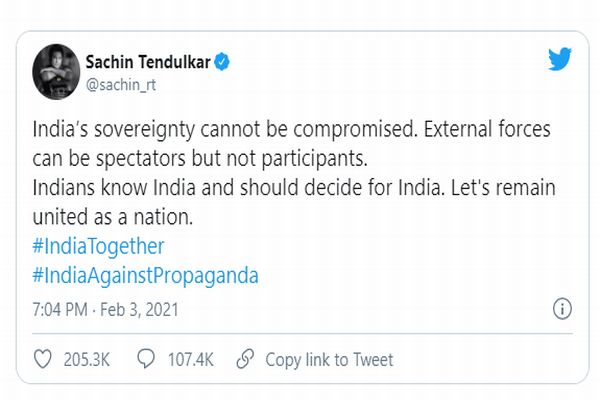
Task: Click the 107.4K replies count
Action: tap(188, 359)
